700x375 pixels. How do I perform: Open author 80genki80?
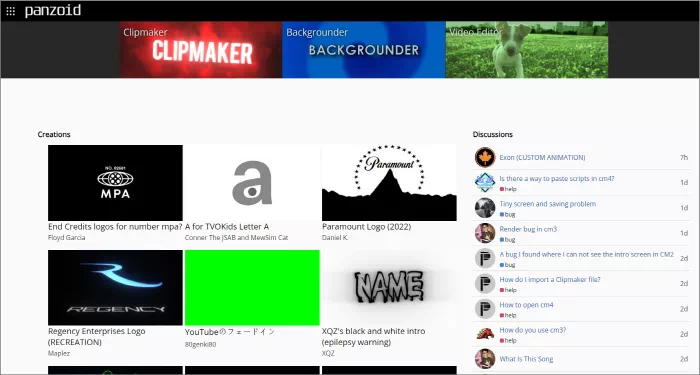[200, 344]
